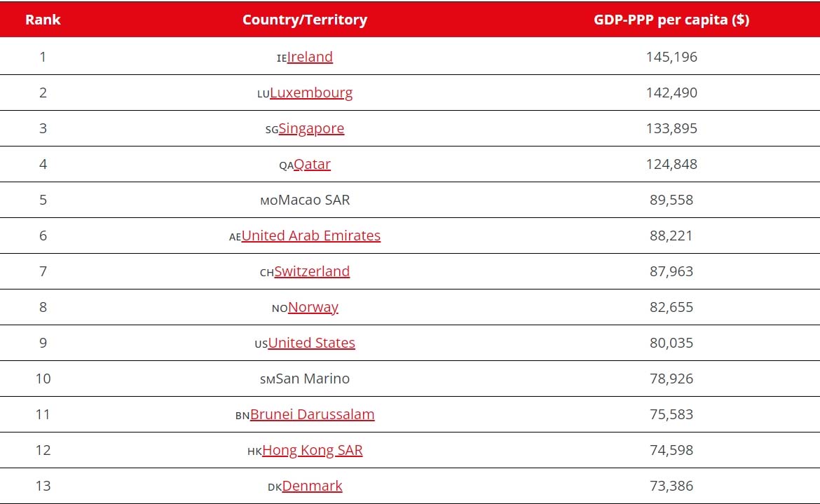820x504 pixels.
Task: Follow the Qatar link
Action: tap(312, 164)
